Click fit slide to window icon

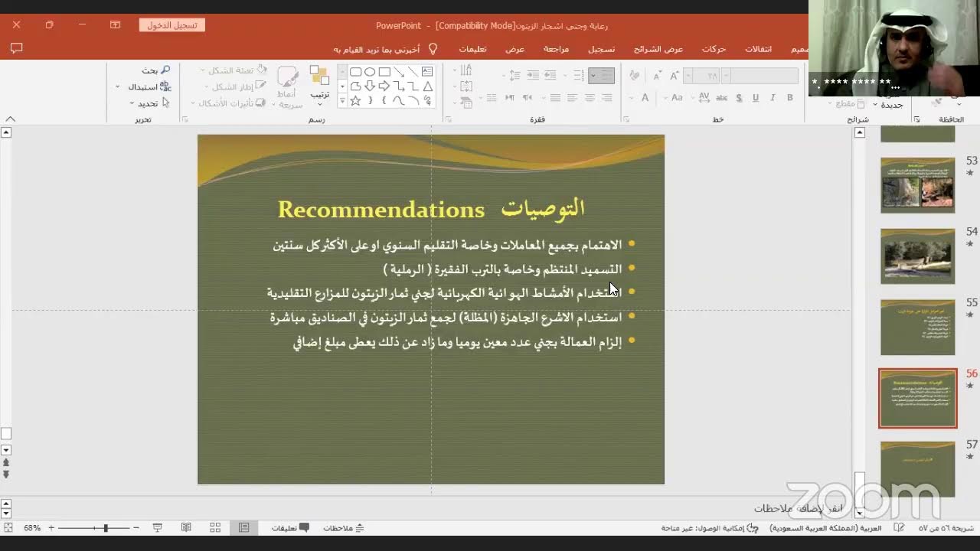pos(8,528)
